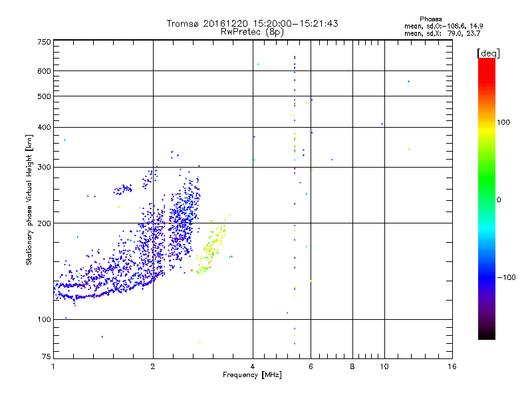532x399 pixels.
Task: Click the y-axis tick label '75'
Action: tap(47, 356)
